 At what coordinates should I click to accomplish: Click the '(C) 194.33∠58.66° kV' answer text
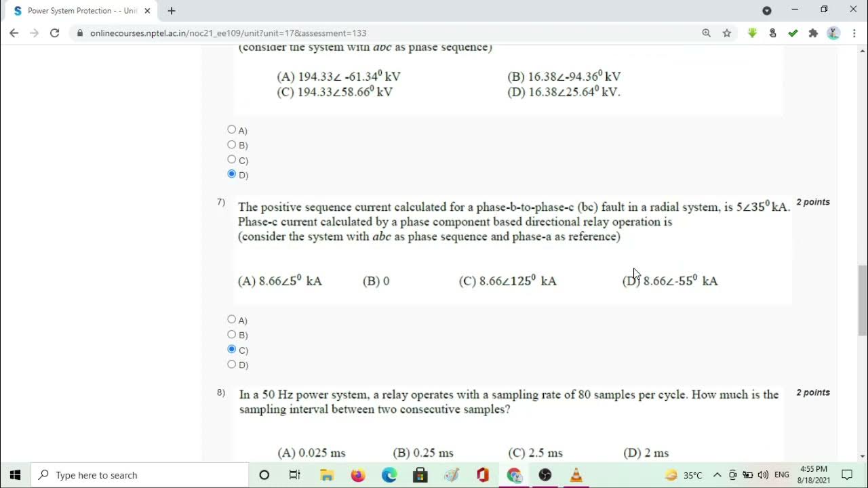point(335,92)
